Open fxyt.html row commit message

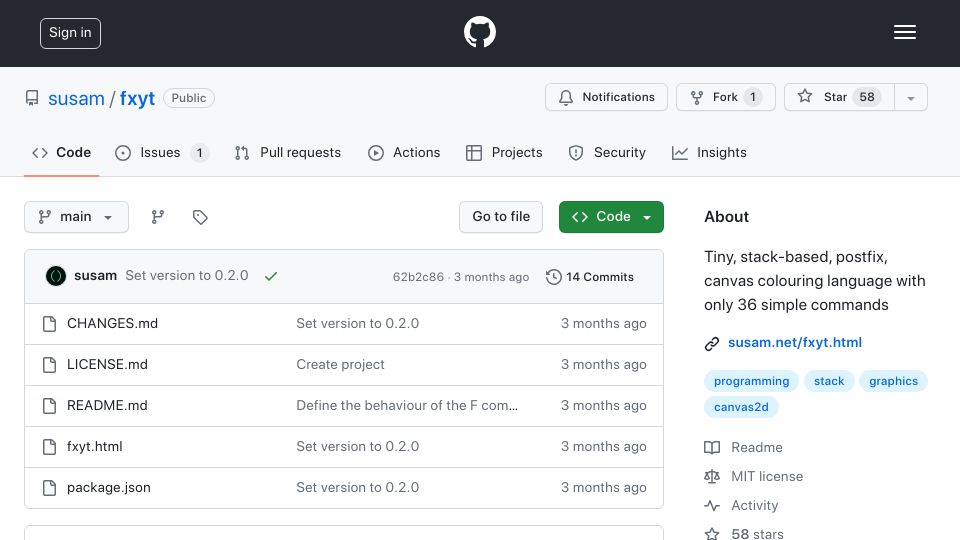[x=358, y=446]
